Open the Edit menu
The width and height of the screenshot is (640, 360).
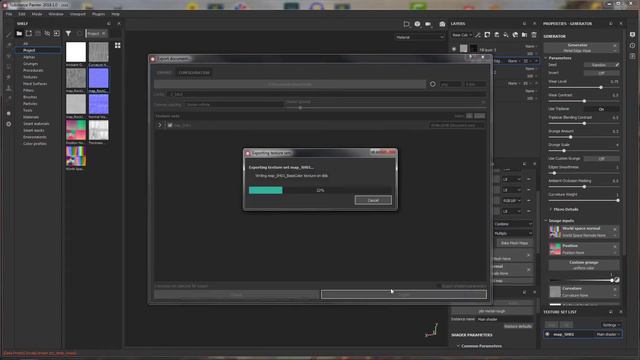pos(22,14)
